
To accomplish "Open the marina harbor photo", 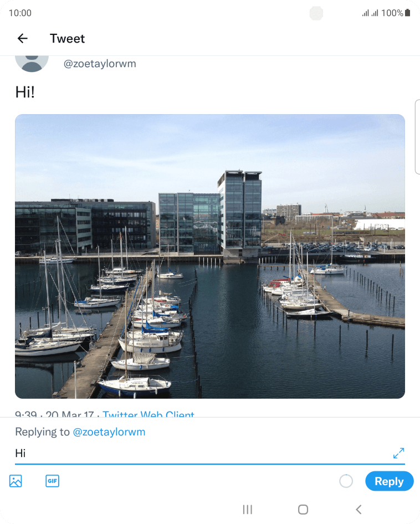I will pyautogui.click(x=210, y=256).
